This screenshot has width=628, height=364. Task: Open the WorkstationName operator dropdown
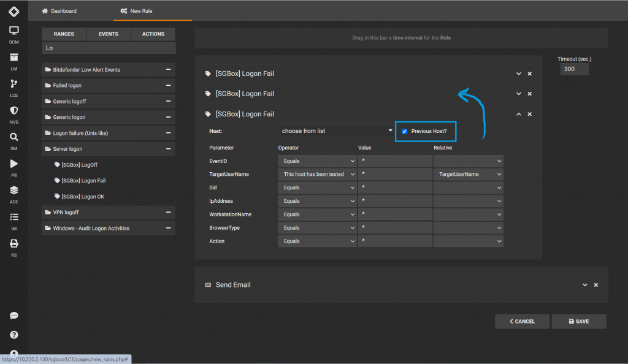(317, 214)
